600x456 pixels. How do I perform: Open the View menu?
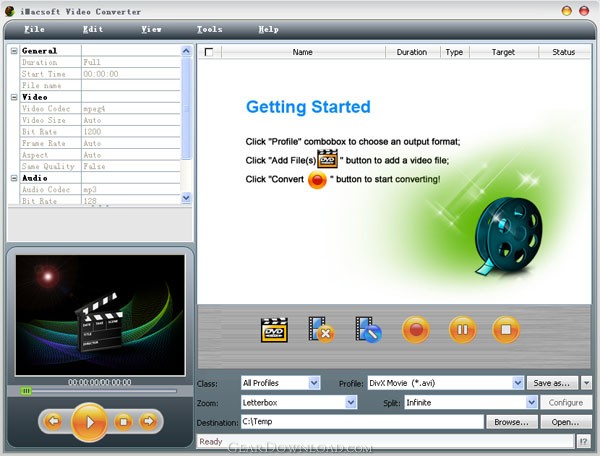(x=152, y=29)
